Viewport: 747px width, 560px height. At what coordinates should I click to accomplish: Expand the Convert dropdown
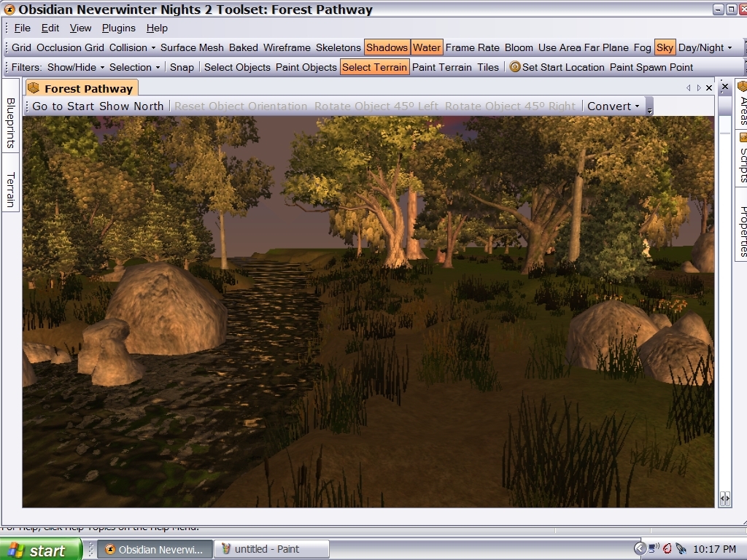[x=613, y=106]
